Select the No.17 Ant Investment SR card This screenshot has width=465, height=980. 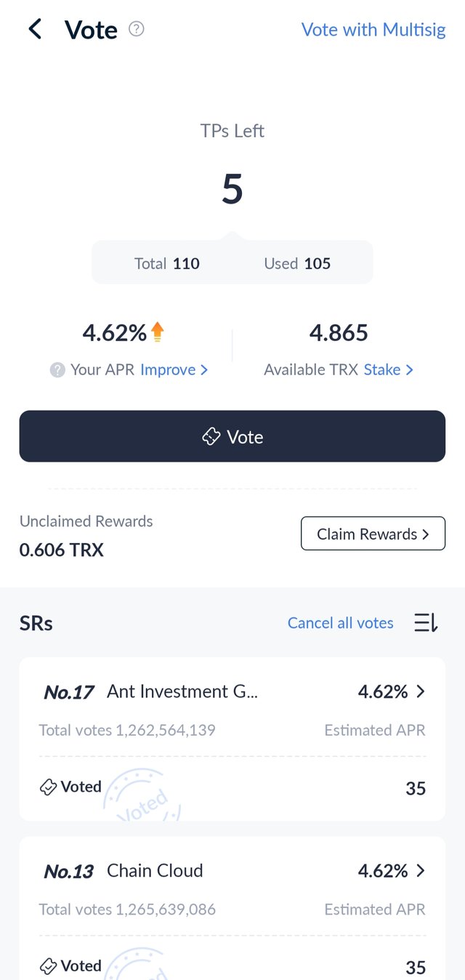(232, 739)
